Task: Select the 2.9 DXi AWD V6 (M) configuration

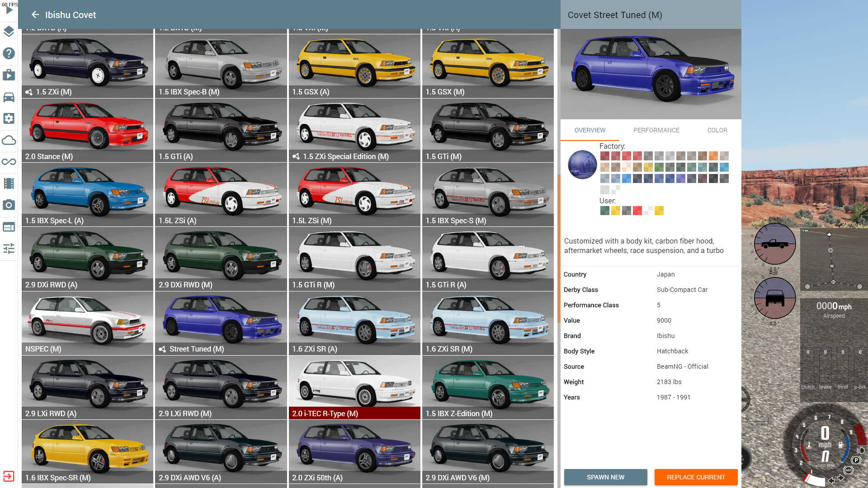Action: click(488, 452)
